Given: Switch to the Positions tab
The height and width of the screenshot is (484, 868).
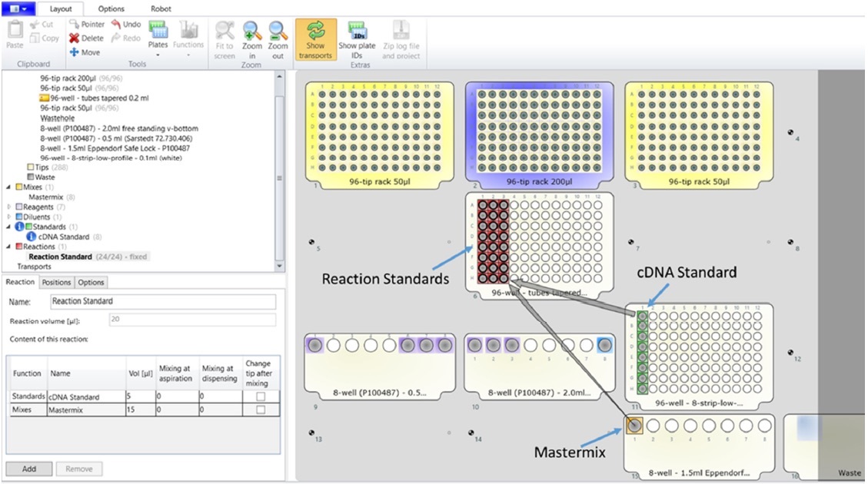Looking at the screenshot, I should click(x=56, y=282).
